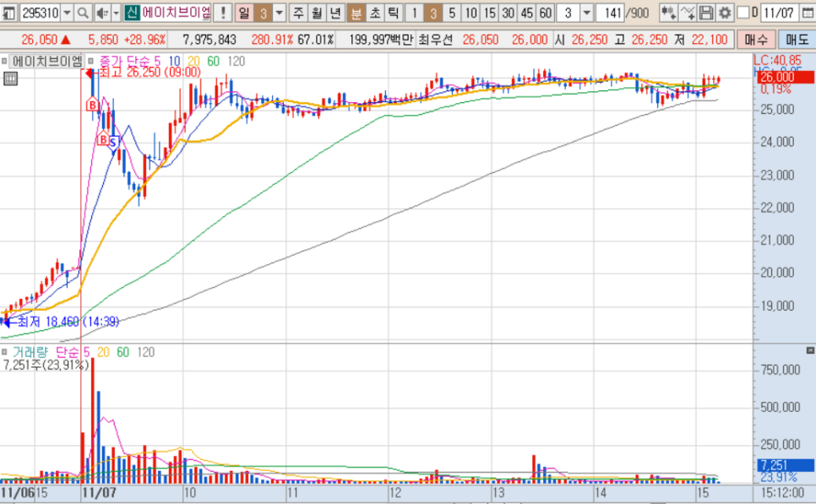
Task: Switch to 주 (weekly) chart
Action: [298, 13]
